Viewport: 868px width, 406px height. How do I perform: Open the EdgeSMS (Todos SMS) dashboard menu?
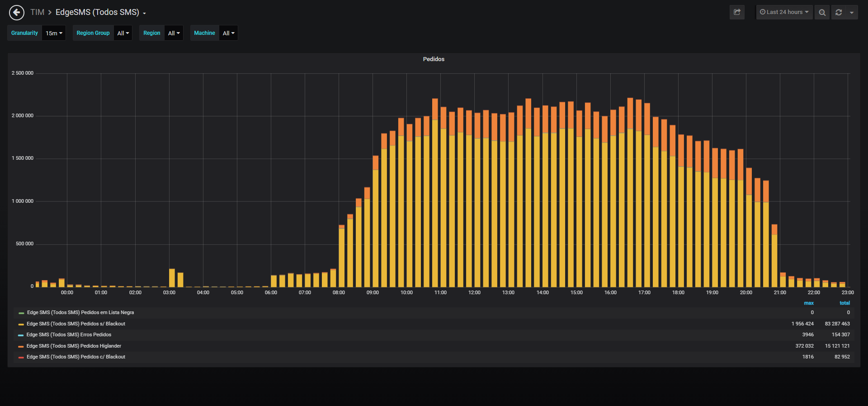click(100, 12)
